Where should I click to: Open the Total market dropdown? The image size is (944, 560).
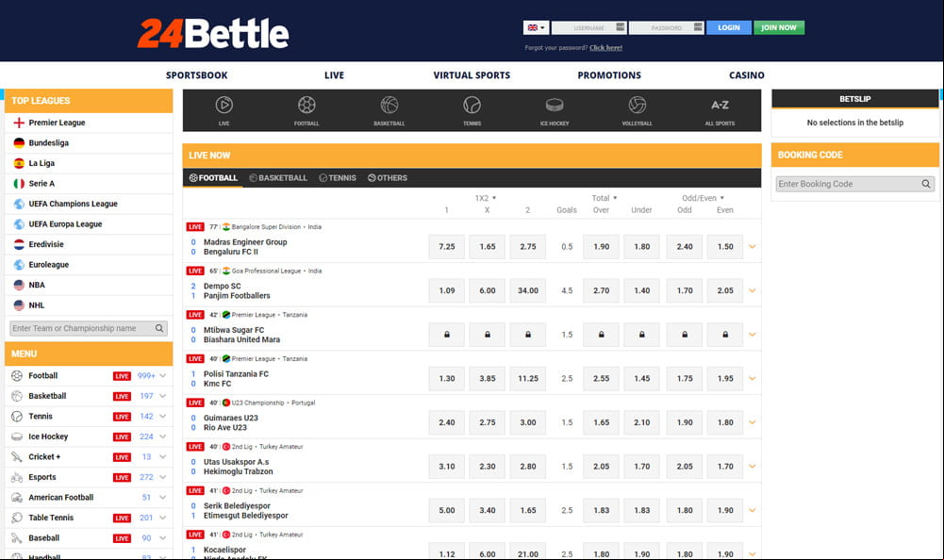click(x=604, y=198)
